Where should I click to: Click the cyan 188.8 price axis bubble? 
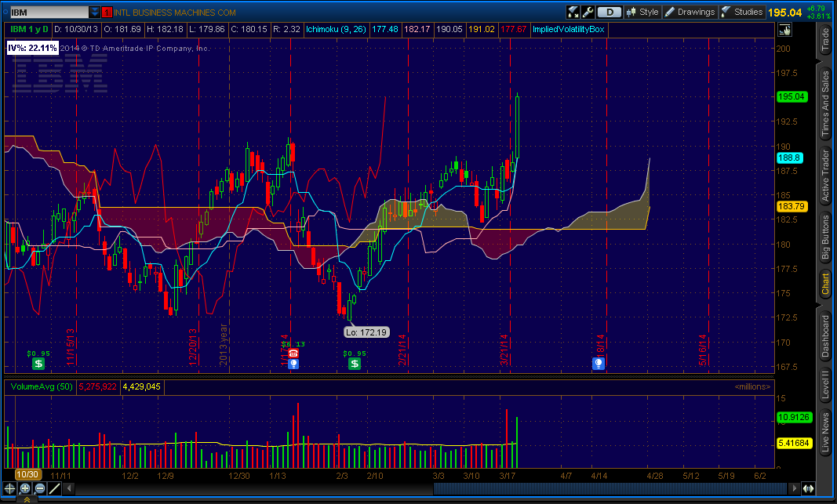[789, 158]
